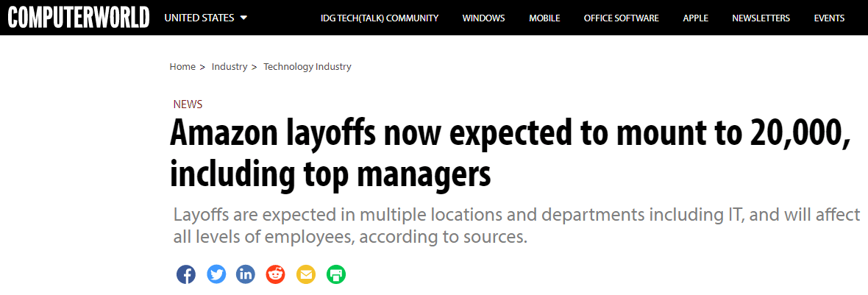
Task: Follow the Industry breadcrumb link
Action: point(230,67)
